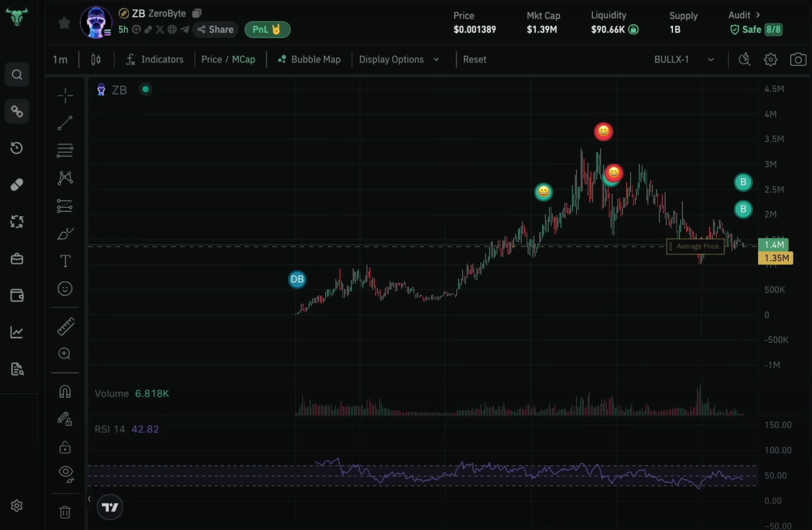The width and height of the screenshot is (812, 530).
Task: Open the token's Telegram link
Action: (185, 29)
